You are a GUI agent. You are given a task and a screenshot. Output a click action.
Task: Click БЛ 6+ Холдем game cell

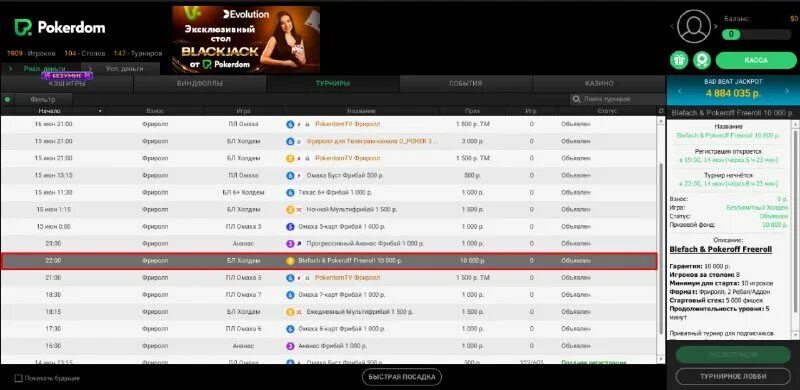click(x=243, y=192)
